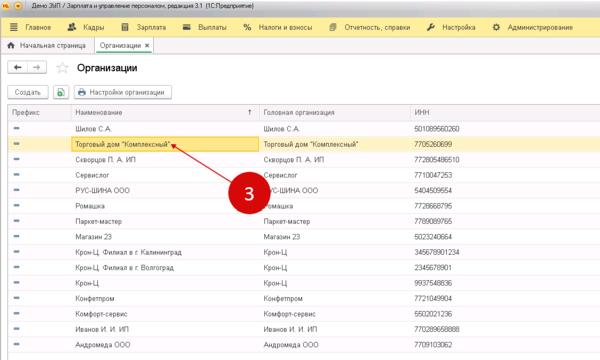Click the Головная организация column header

click(x=335, y=112)
